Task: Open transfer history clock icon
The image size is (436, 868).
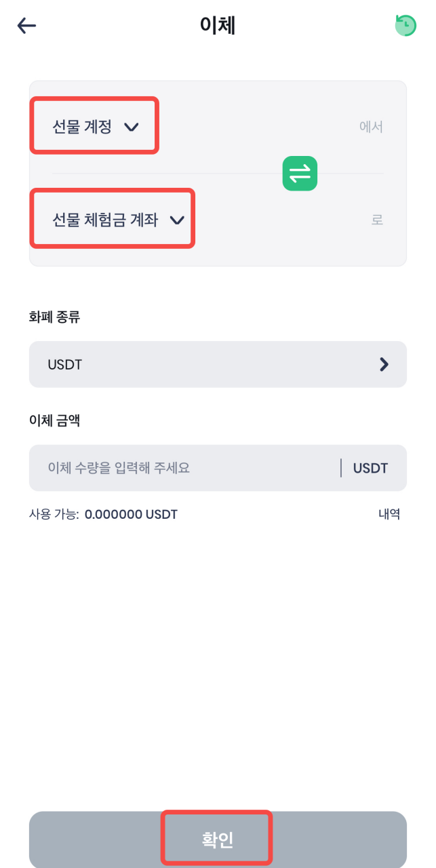Action: click(405, 26)
